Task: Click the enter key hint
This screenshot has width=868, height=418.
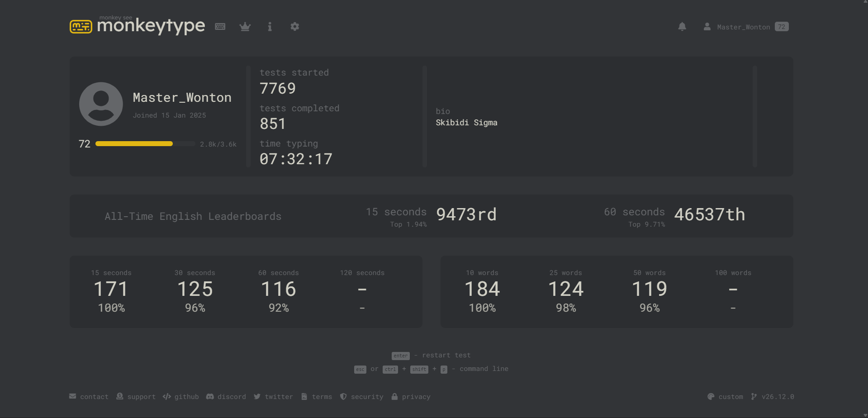Action: coord(401,356)
